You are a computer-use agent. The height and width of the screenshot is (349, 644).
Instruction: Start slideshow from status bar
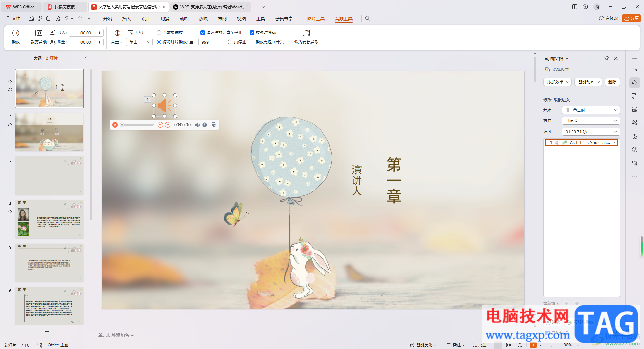click(533, 345)
